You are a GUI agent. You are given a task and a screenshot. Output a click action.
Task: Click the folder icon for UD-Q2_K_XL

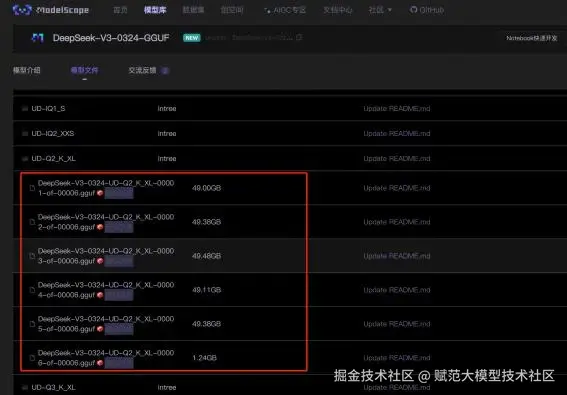pyautogui.click(x=25, y=158)
